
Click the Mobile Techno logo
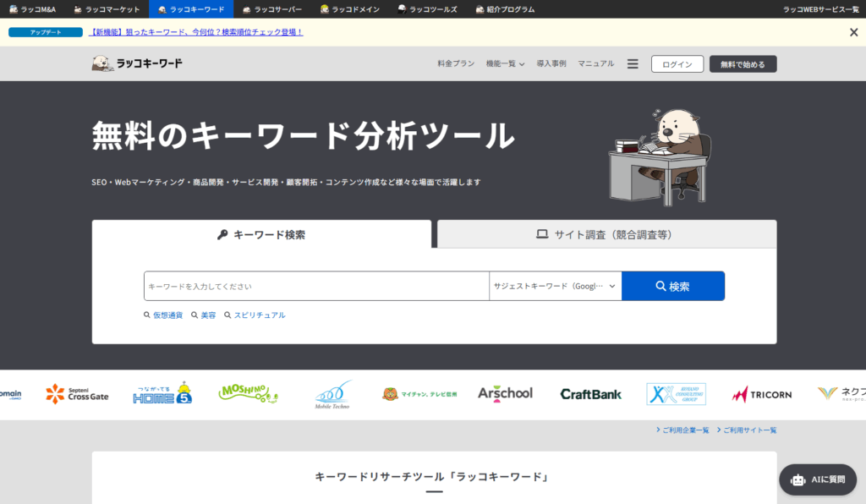tap(333, 394)
